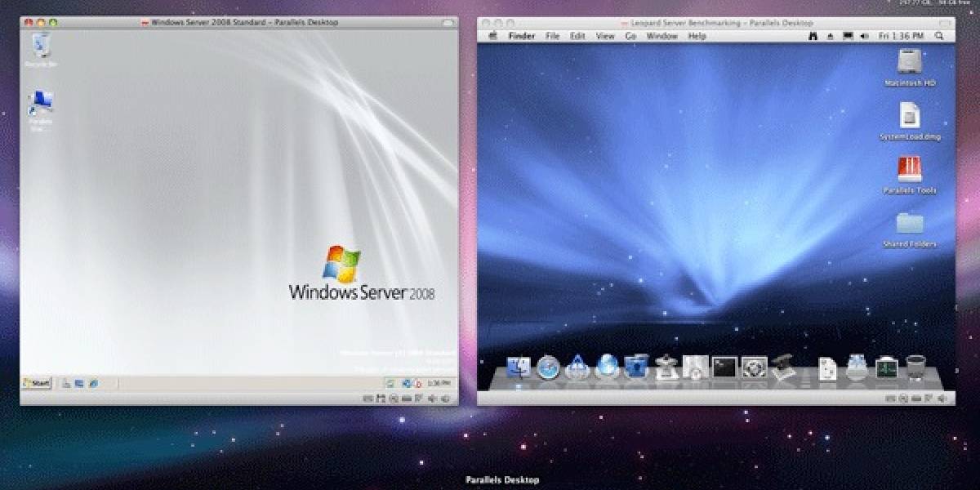Click volume icon in Leopard menu bar

[x=865, y=36]
